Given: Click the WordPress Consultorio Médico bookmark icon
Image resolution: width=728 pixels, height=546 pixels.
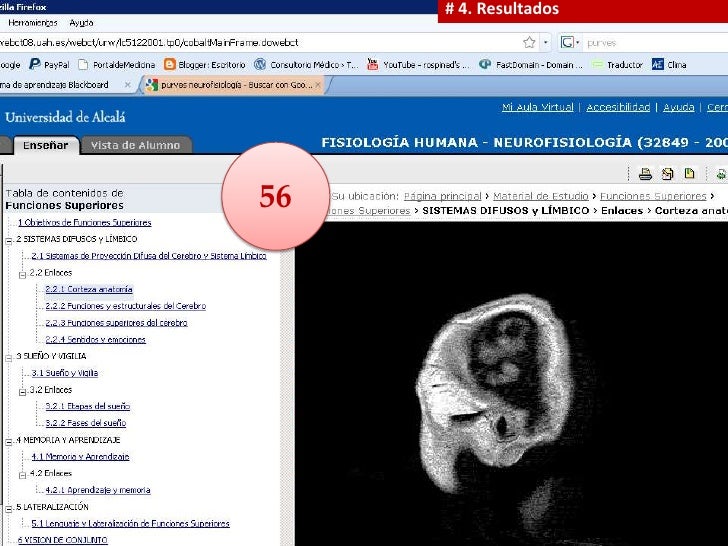Looking at the screenshot, I should 260,65.
